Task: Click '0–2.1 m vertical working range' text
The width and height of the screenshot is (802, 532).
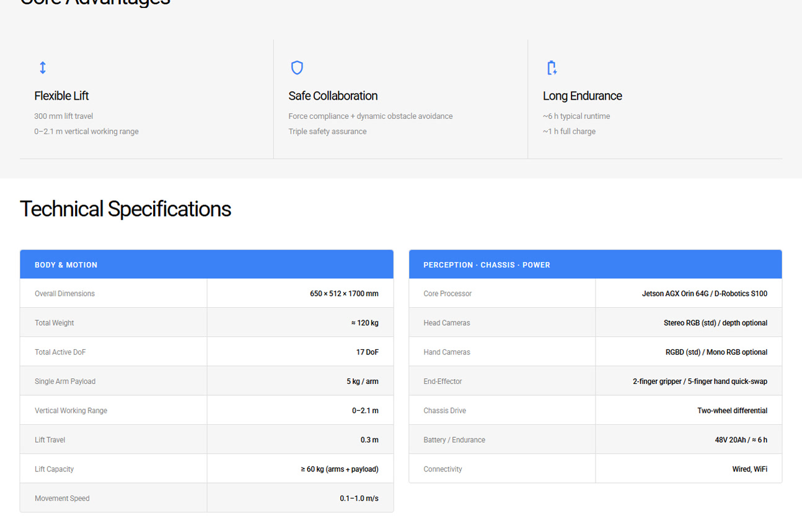Action: (x=86, y=131)
